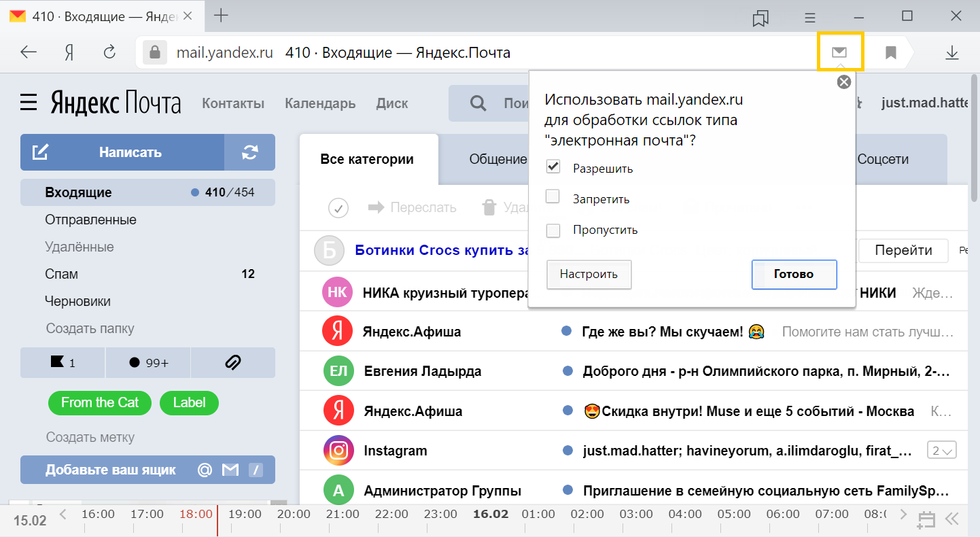Click the Instagram sender avatar
Screen dimensions: 980x537
point(338,451)
